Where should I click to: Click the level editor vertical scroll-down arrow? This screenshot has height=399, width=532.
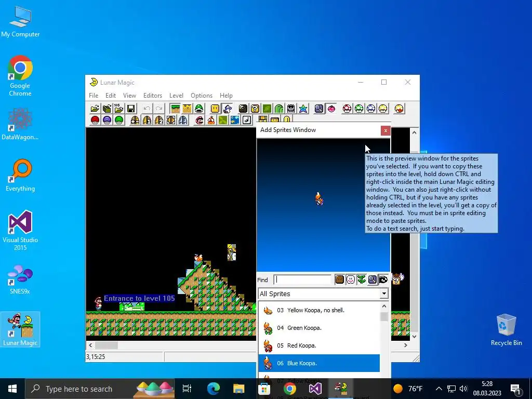pos(414,337)
